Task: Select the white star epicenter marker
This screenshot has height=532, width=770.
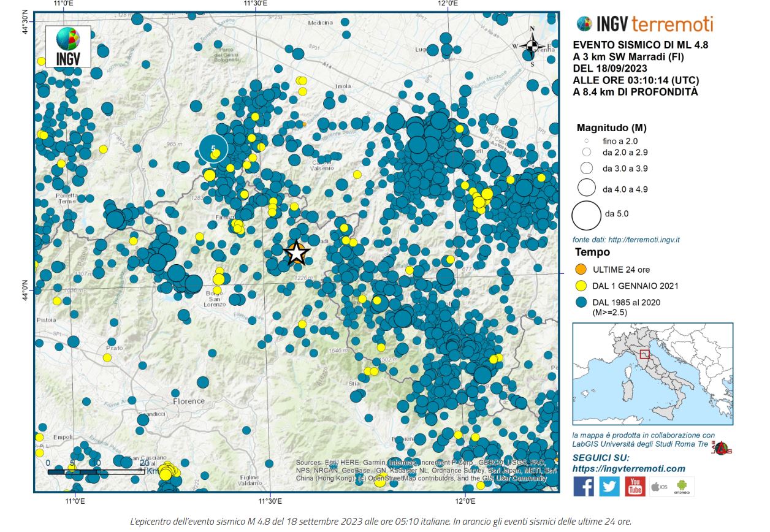Action: click(296, 253)
